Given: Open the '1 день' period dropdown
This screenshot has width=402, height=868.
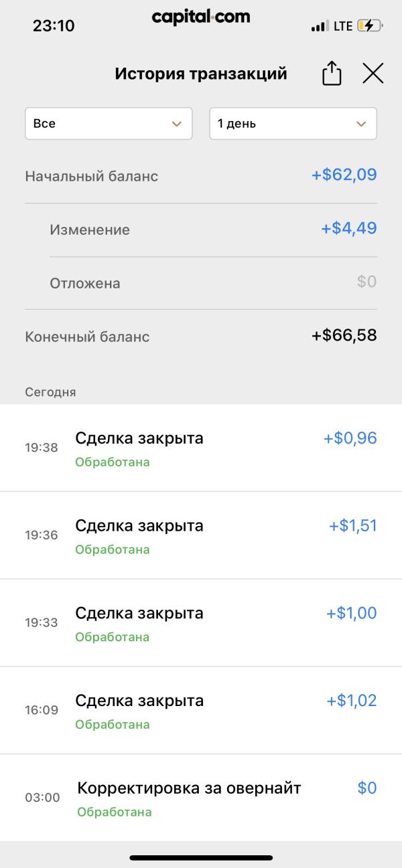Looking at the screenshot, I should point(293,124).
